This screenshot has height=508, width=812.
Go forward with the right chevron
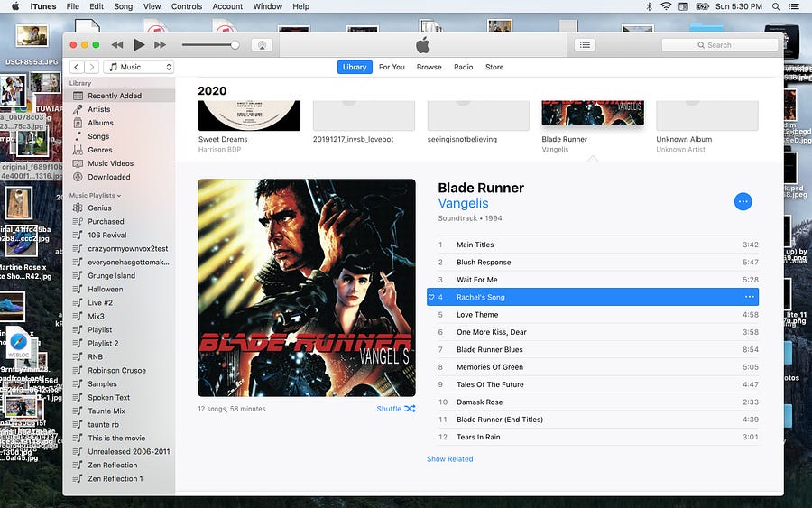click(92, 67)
